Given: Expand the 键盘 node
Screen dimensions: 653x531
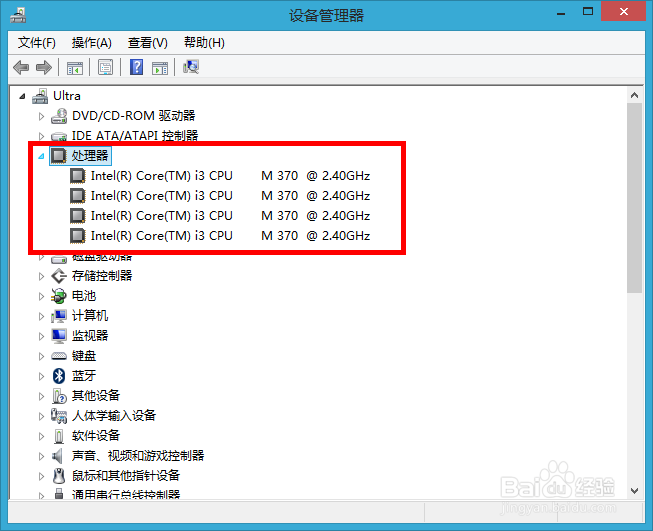Looking at the screenshot, I should tap(41, 356).
